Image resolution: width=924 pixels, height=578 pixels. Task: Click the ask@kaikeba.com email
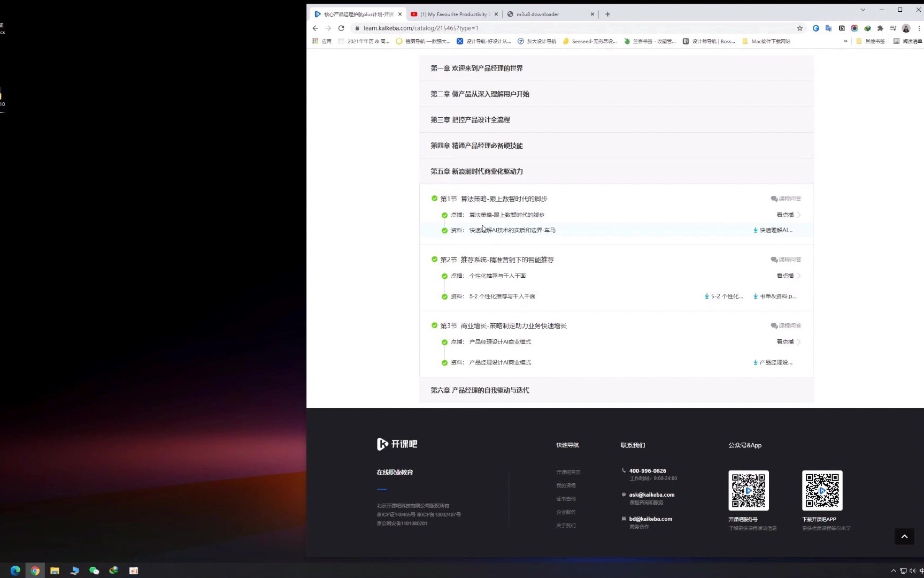coord(651,495)
